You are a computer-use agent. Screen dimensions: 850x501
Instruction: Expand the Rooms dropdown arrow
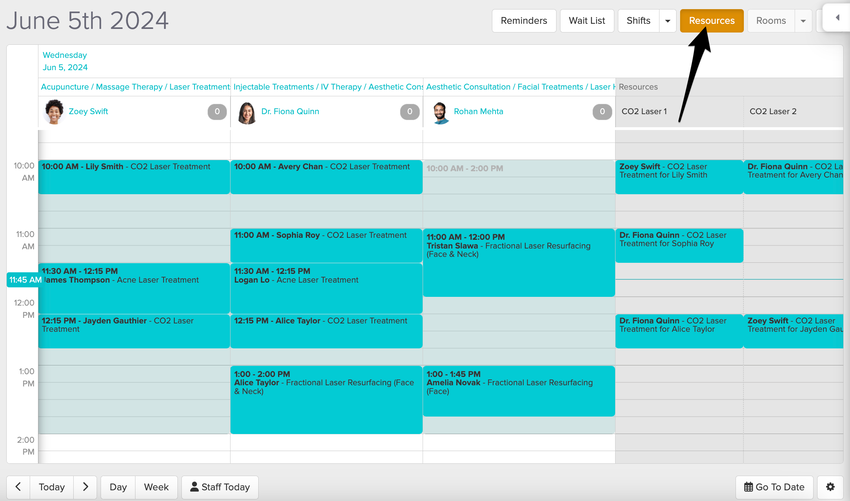click(x=803, y=21)
